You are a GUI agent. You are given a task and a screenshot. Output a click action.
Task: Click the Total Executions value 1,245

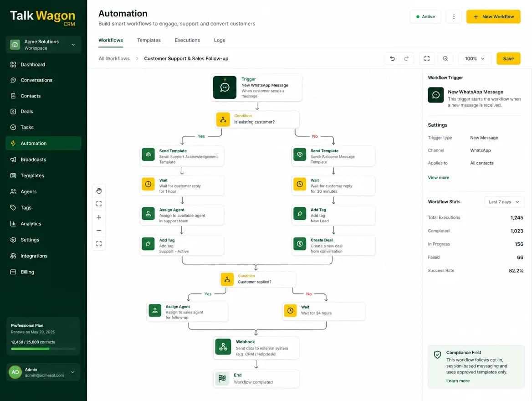(517, 218)
